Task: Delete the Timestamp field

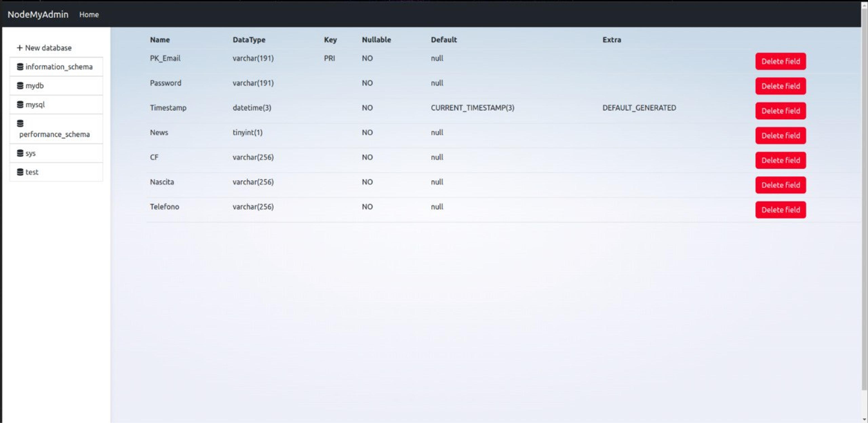Action: (x=780, y=111)
